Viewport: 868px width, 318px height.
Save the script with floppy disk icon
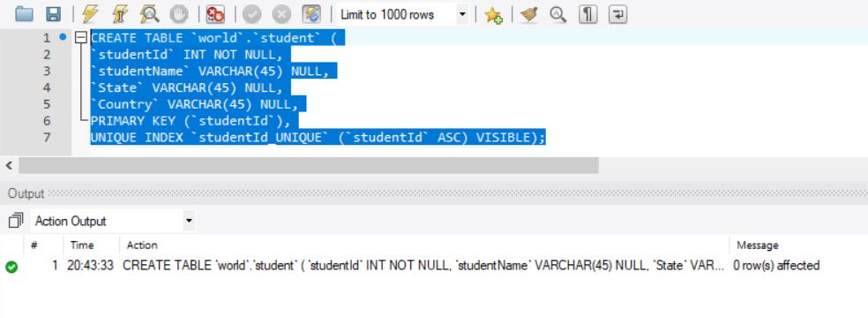coord(53,14)
